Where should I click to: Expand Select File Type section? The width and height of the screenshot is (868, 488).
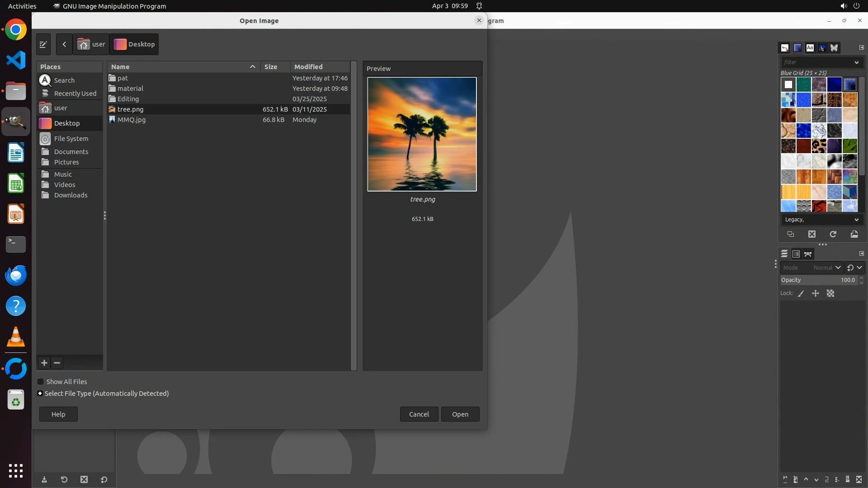tap(40, 394)
